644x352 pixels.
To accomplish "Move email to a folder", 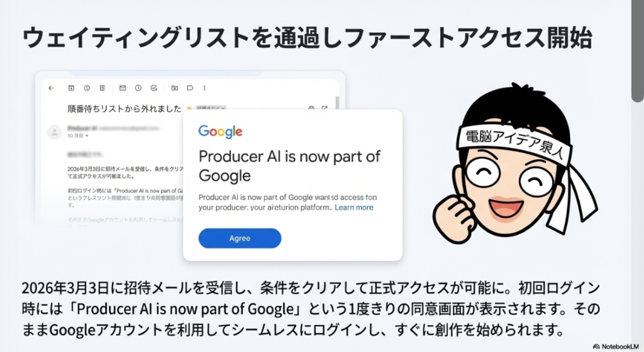I will [x=175, y=88].
